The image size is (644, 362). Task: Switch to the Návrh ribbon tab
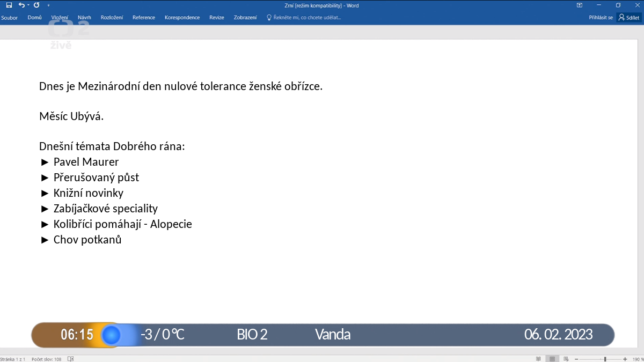(x=84, y=18)
